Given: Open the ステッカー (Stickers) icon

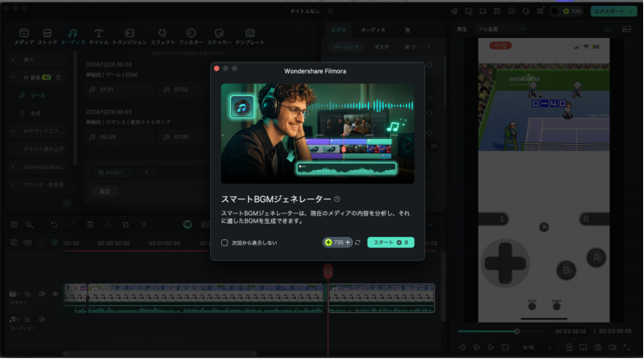Looking at the screenshot, I should click(x=219, y=33).
